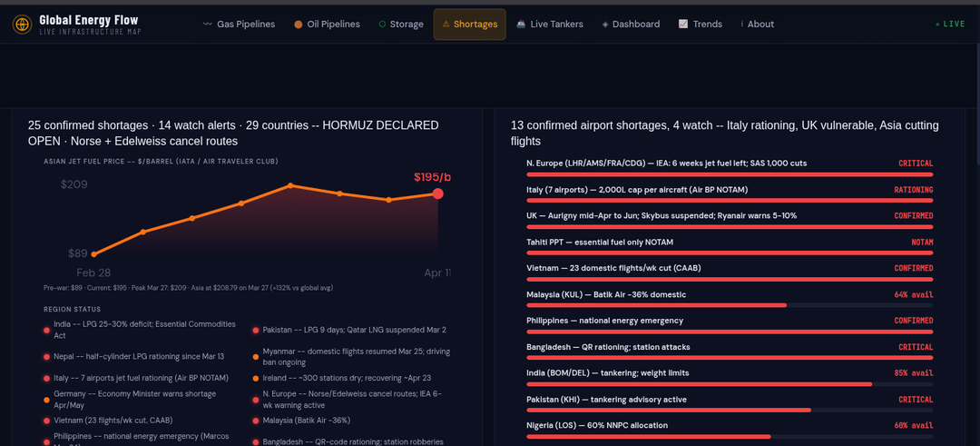Click the $195/b endpoint on the price chart
Image resolution: width=980 pixels, height=446 pixels.
point(438,193)
